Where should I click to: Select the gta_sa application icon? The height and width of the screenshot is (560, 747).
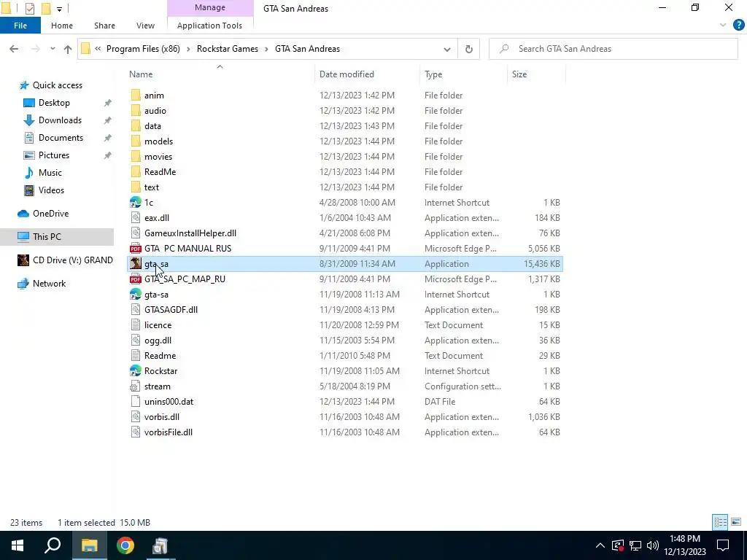(136, 263)
